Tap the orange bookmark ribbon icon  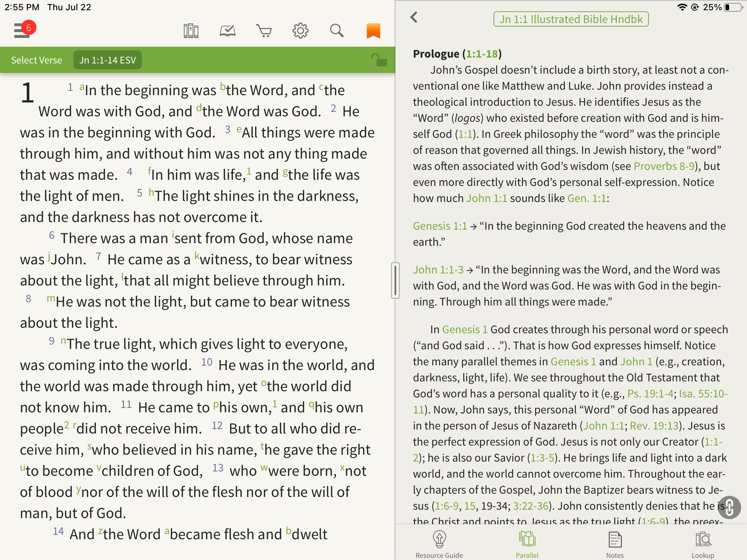[373, 31]
